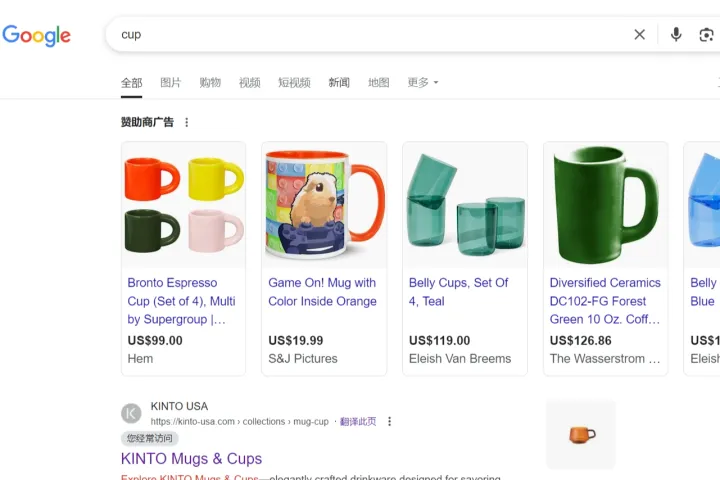The image size is (720, 480).
Task: Open the KINTO Mugs & Cups result title
Action: point(191,458)
